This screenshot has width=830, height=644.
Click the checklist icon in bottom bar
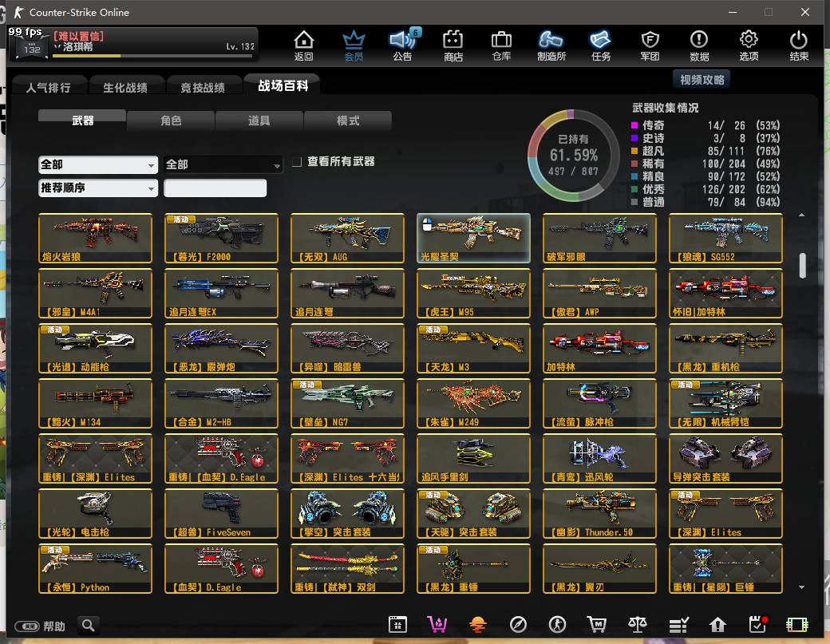678,625
